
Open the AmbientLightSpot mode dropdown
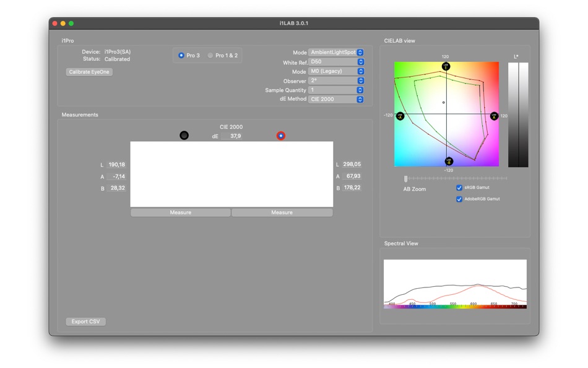[x=335, y=52]
